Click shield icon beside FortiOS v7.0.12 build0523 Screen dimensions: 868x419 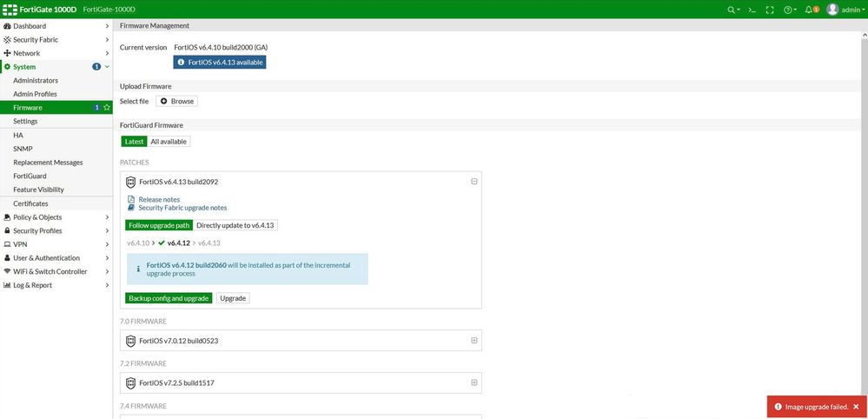[130, 341]
